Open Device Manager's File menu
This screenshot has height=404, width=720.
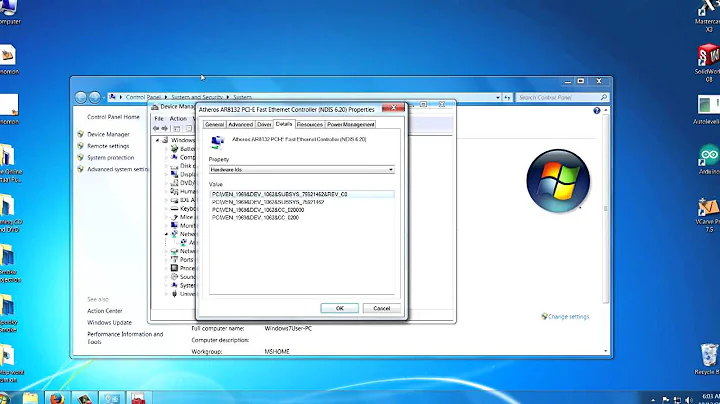159,118
